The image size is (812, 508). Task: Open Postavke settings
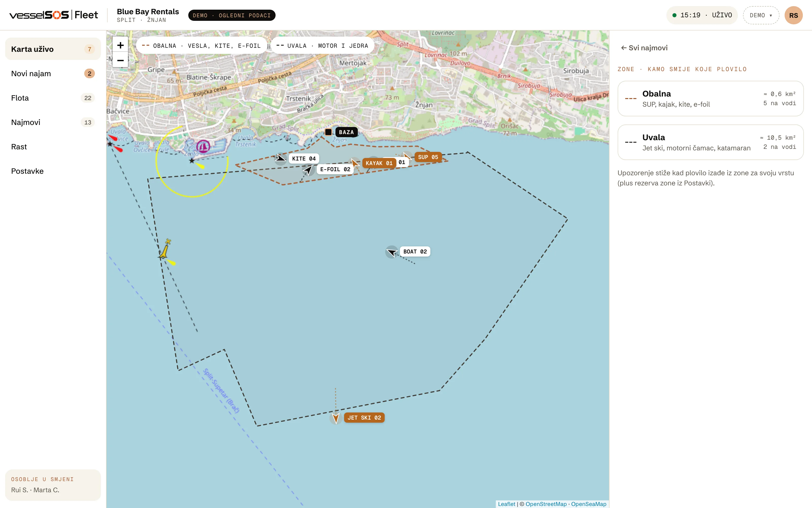pos(53,171)
